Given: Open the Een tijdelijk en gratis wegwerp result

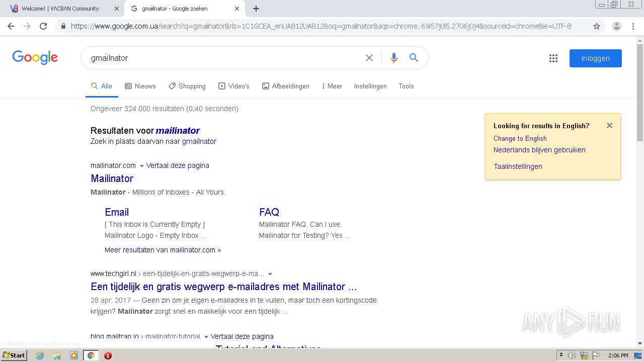Looking at the screenshot, I should (224, 287).
